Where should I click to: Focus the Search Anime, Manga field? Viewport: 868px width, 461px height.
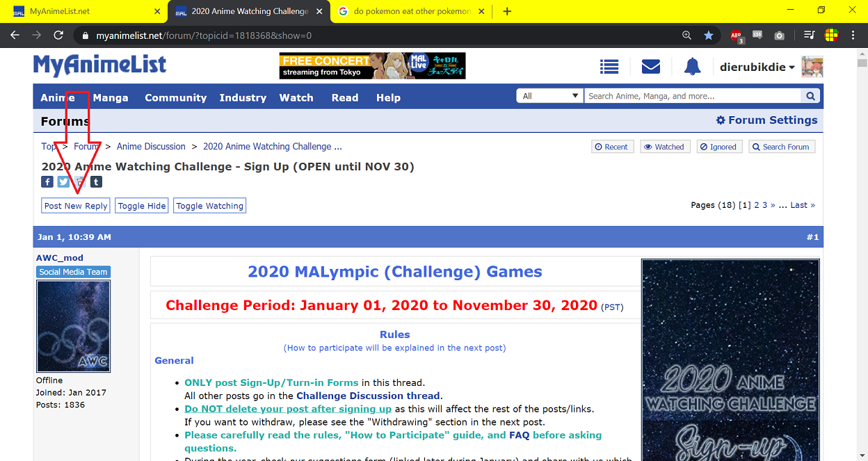point(693,96)
